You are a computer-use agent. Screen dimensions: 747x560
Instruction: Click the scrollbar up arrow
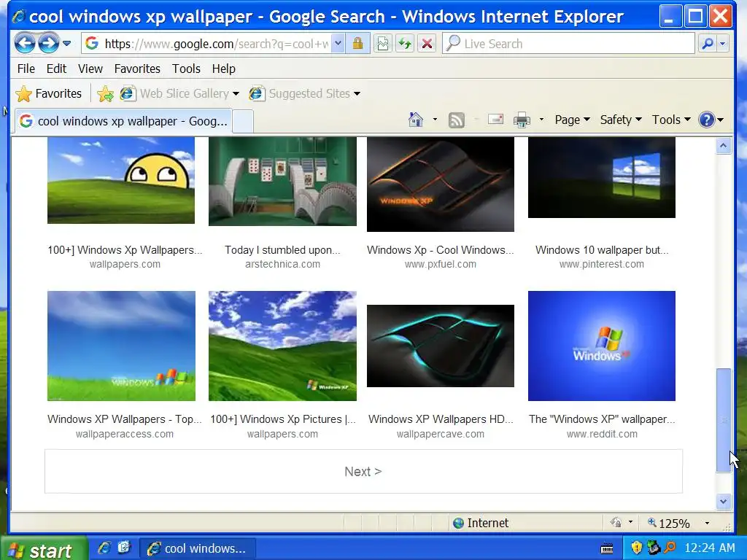click(724, 146)
